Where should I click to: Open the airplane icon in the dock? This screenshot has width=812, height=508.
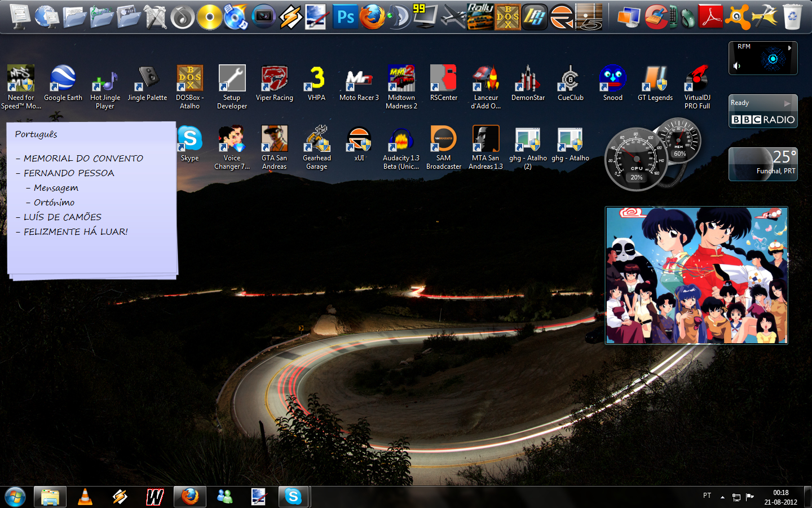coord(453,17)
